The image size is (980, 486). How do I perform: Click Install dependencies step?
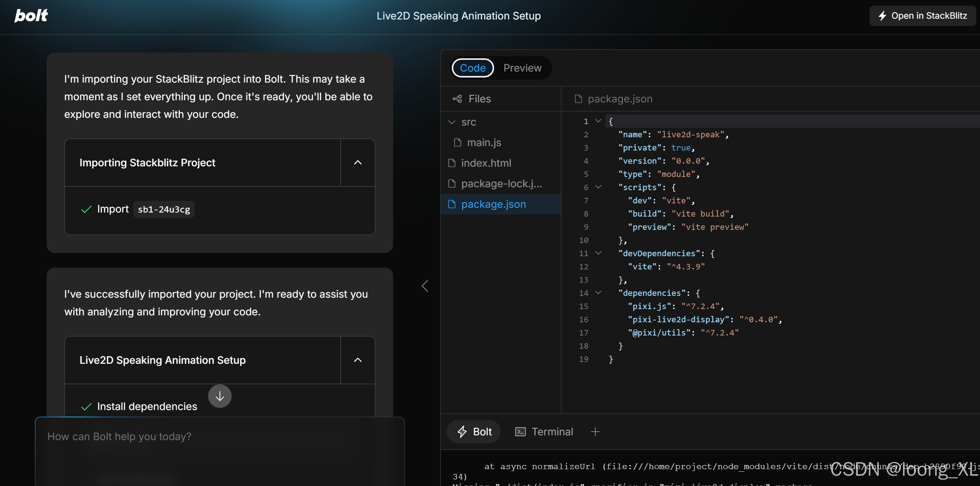point(147,406)
